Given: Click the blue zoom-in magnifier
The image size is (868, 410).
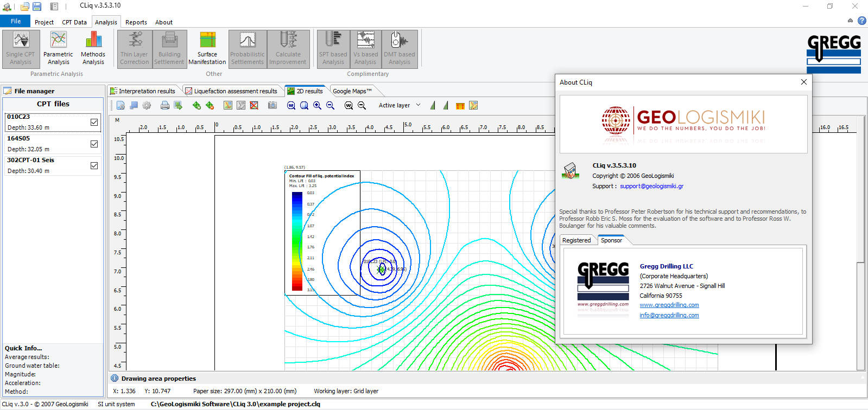Looking at the screenshot, I should (317, 106).
